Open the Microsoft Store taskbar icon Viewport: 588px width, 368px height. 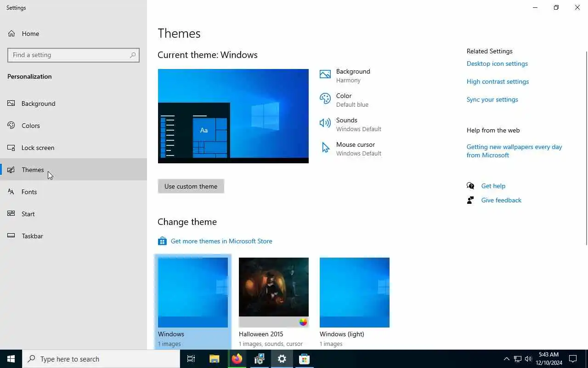click(x=304, y=359)
